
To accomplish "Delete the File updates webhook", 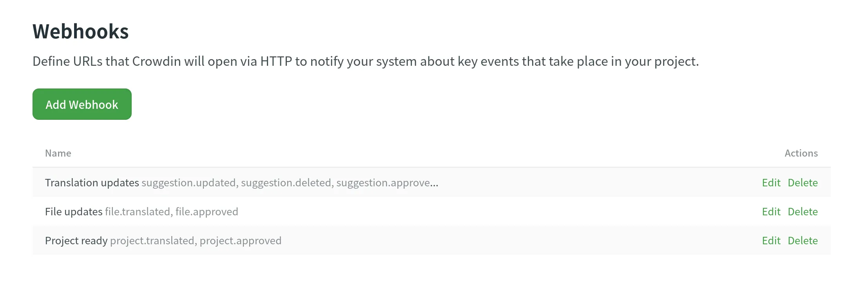I will click(x=803, y=211).
